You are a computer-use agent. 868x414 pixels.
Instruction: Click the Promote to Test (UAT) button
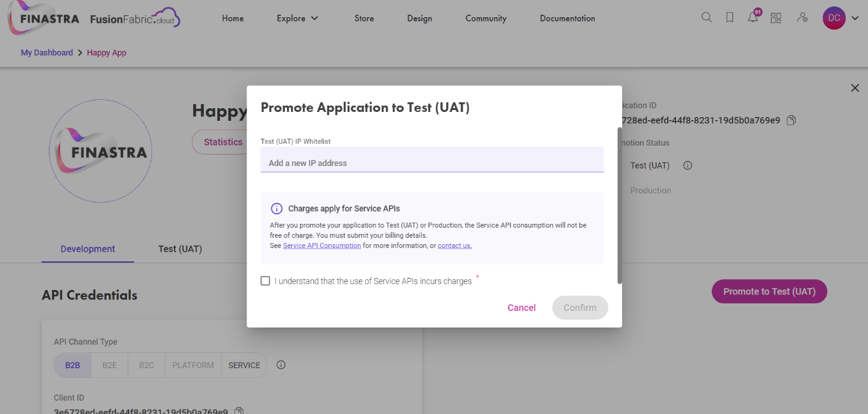[770, 291]
